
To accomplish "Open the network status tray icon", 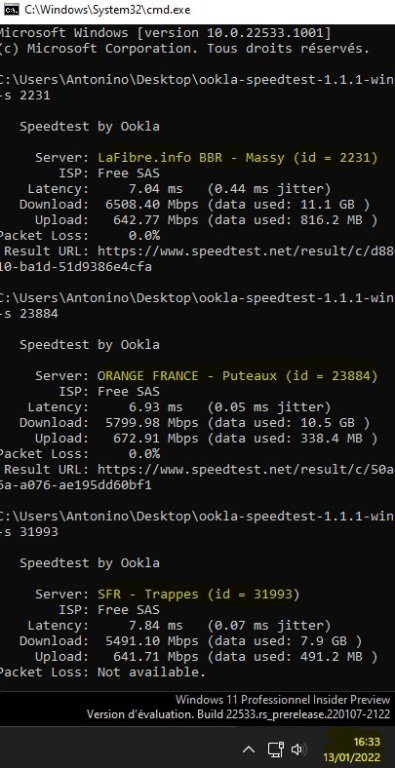I will (275, 749).
